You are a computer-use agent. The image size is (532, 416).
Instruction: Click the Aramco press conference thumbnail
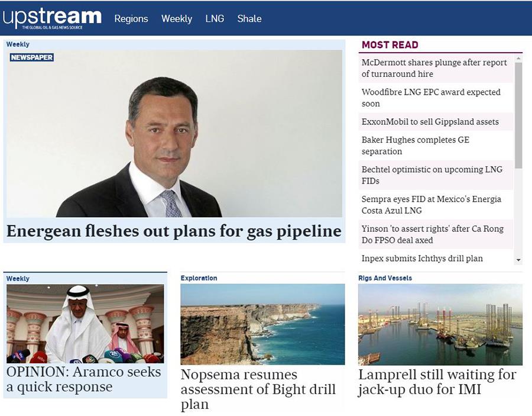click(x=85, y=324)
